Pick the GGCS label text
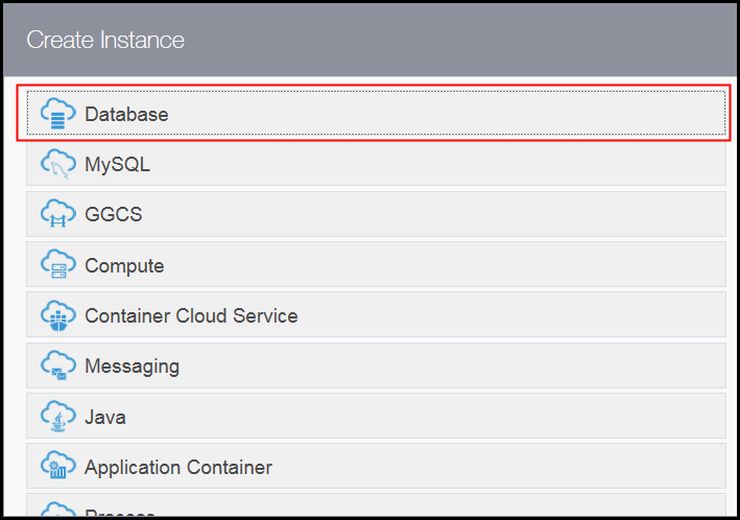The width and height of the screenshot is (740, 520). 113,214
